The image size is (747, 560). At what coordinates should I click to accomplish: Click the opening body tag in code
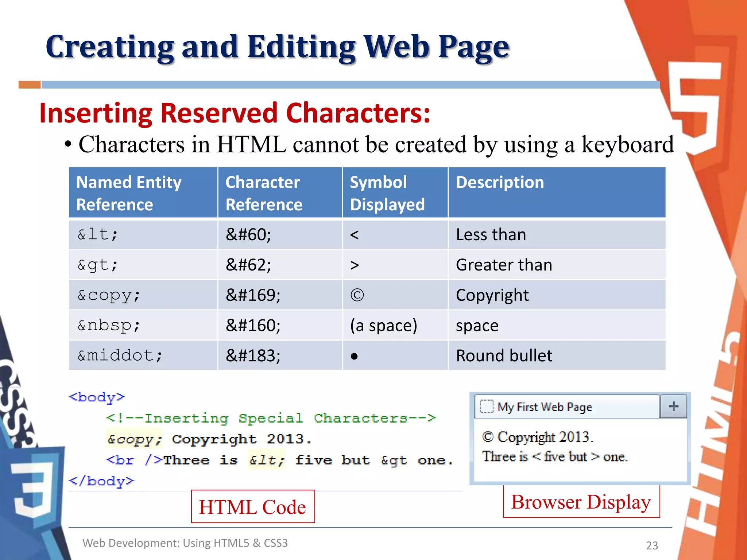(97, 397)
